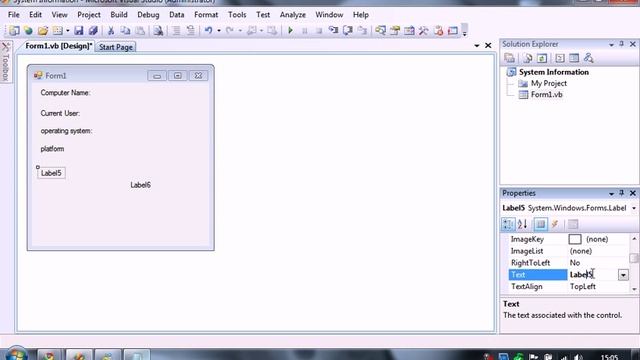Select the RightToLeft property row
The height and width of the screenshot is (360, 640).
[x=568, y=263]
